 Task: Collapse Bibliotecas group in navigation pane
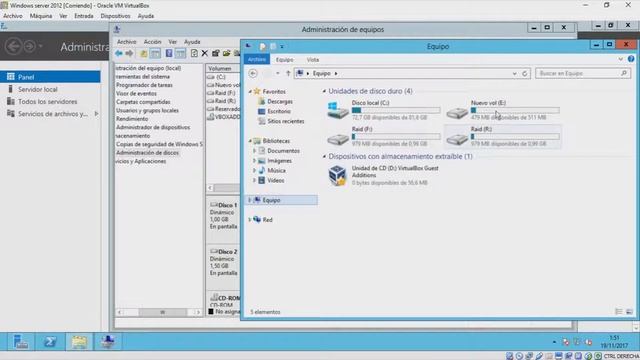pyautogui.click(x=250, y=141)
